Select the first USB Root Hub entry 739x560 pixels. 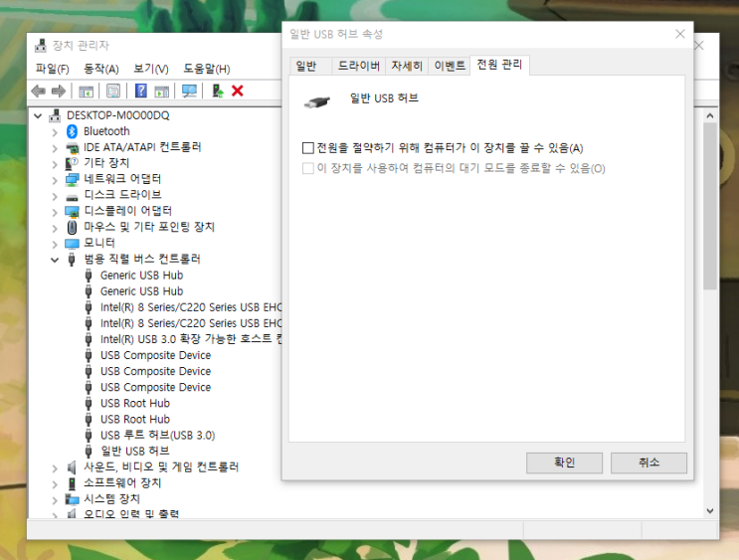click(x=135, y=404)
